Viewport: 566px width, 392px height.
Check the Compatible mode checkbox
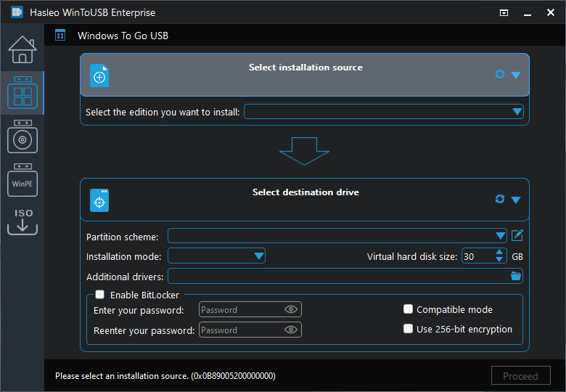[x=408, y=309]
